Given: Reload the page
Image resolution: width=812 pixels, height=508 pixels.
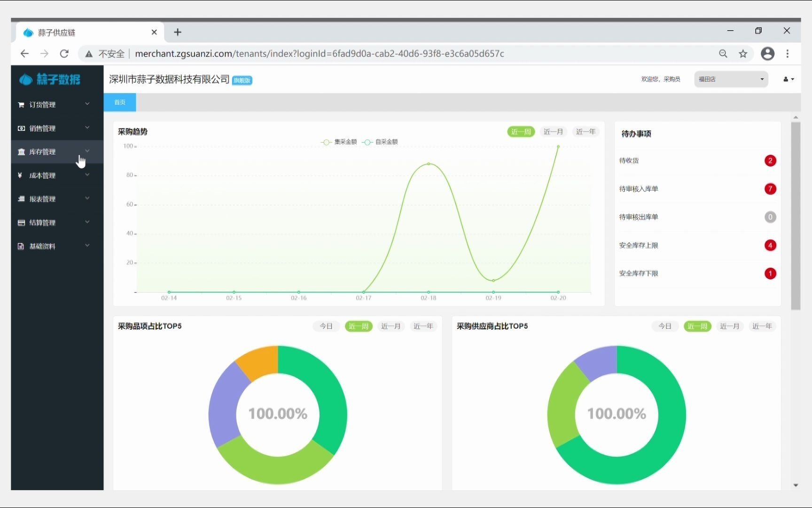Looking at the screenshot, I should (x=64, y=54).
